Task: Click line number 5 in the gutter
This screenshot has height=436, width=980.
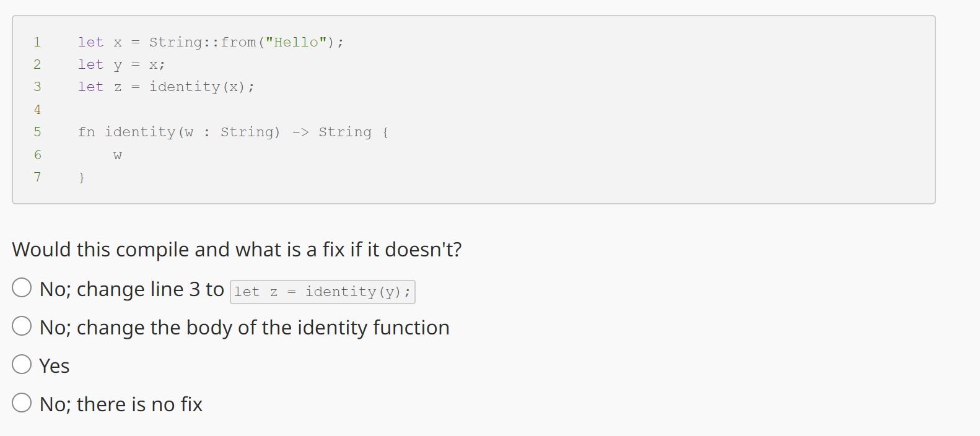Action: pos(37,132)
